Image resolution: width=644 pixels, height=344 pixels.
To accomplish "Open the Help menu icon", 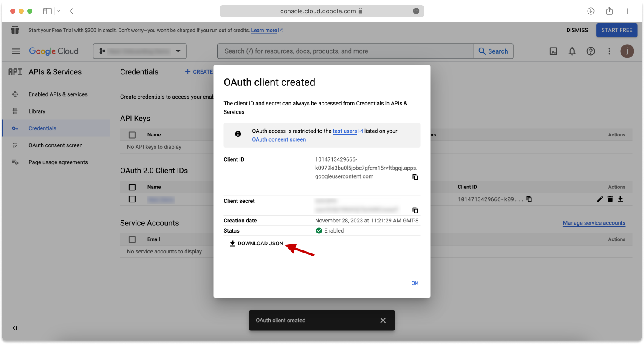I will click(x=590, y=51).
